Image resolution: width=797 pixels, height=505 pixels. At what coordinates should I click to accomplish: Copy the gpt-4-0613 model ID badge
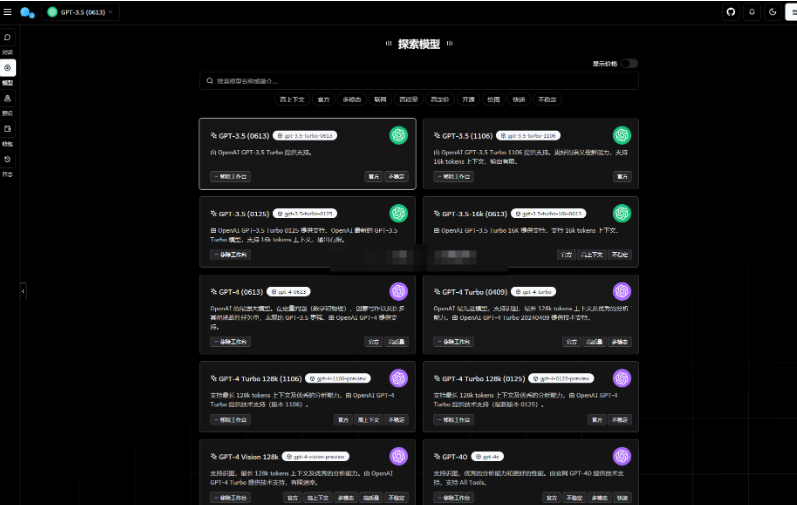pyautogui.click(x=288, y=292)
